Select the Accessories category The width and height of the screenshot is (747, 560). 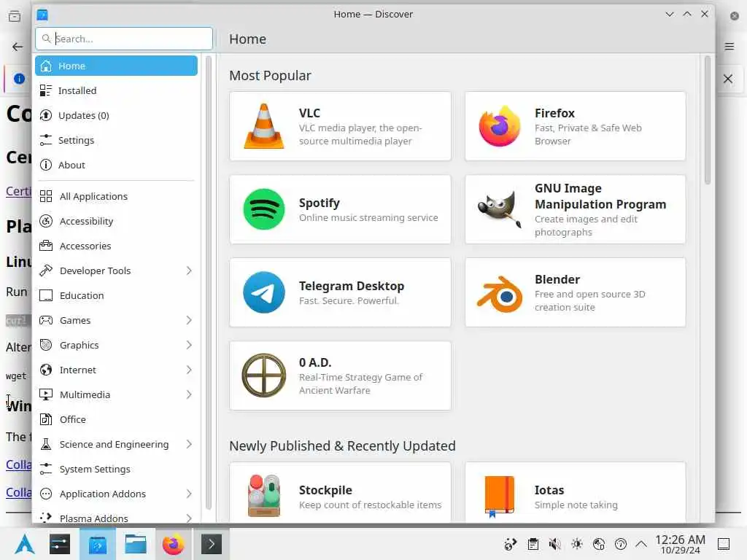click(116, 246)
